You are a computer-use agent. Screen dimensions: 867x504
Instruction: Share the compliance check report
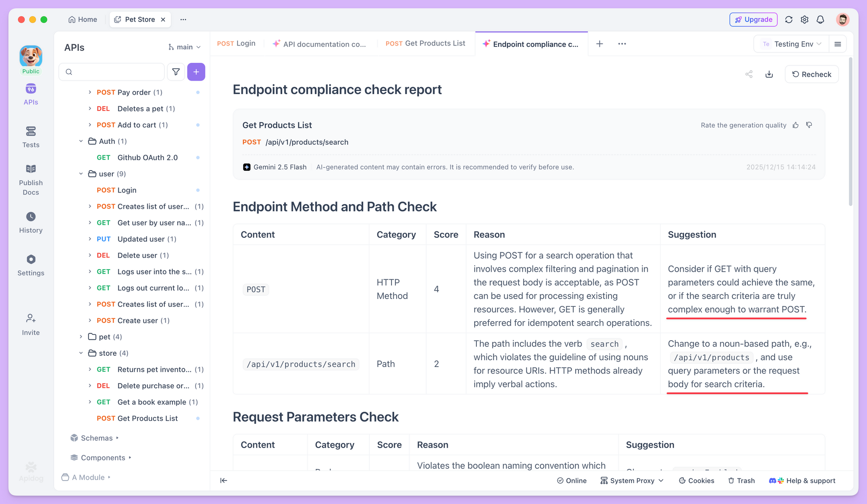coord(749,74)
